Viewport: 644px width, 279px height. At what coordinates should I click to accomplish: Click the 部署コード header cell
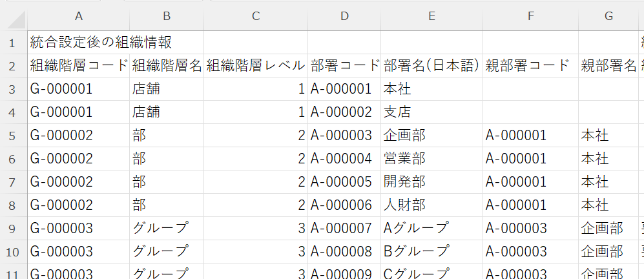(344, 65)
